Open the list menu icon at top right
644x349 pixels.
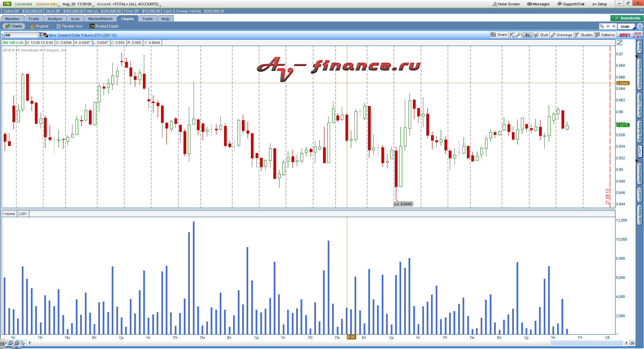[x=640, y=26]
